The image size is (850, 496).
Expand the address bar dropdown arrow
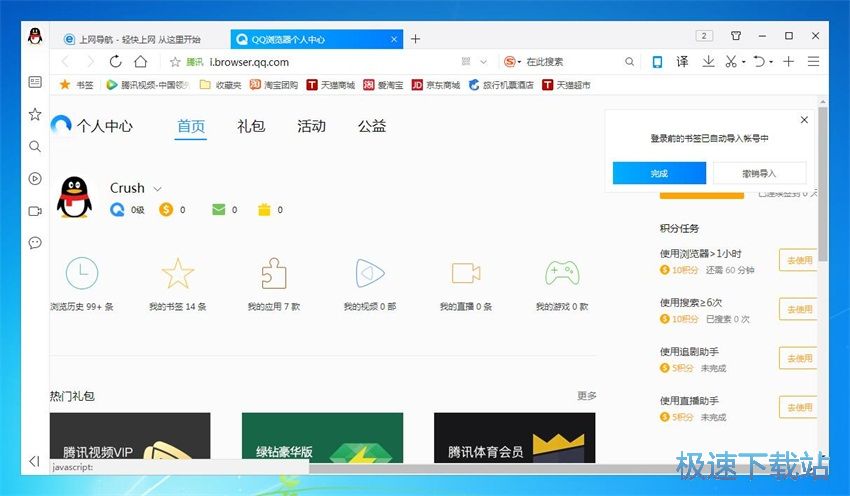point(484,62)
